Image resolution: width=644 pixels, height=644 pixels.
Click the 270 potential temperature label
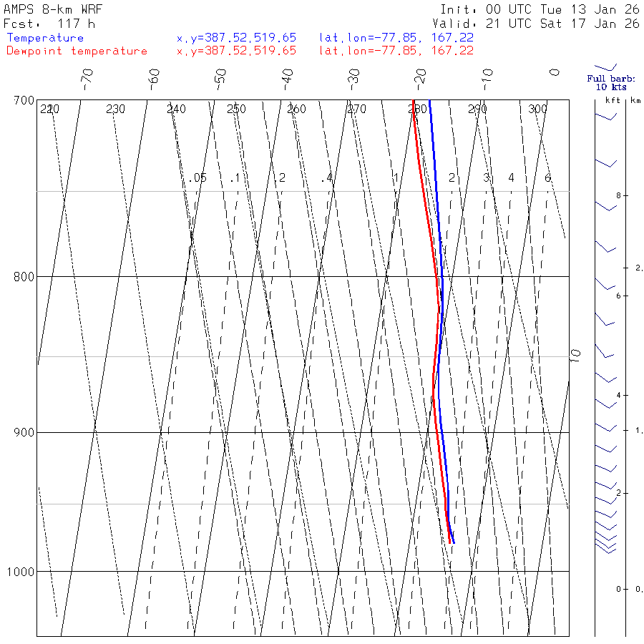coord(356,109)
